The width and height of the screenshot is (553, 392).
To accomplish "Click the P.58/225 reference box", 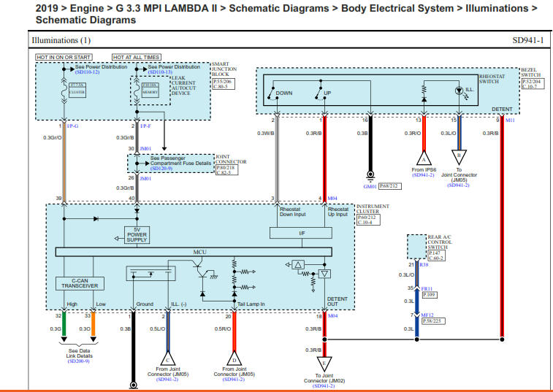I will pyautogui.click(x=433, y=320).
